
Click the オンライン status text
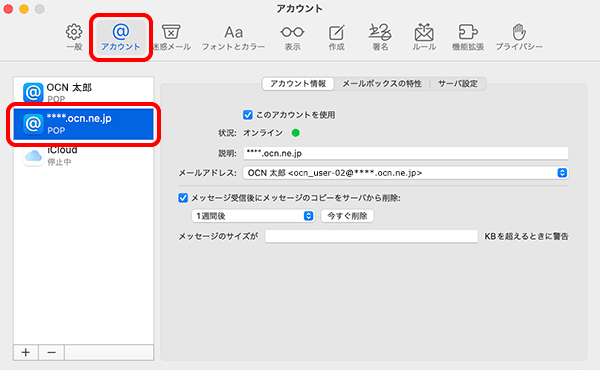click(x=263, y=133)
